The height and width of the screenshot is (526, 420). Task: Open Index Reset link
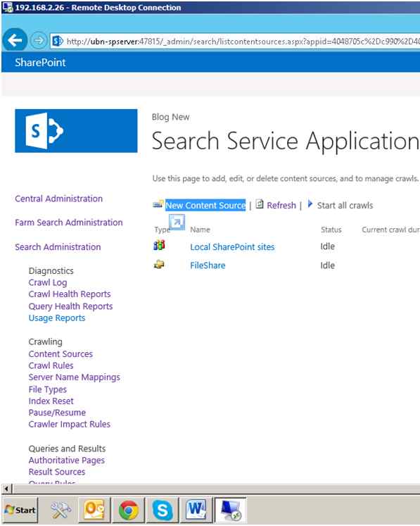point(51,401)
